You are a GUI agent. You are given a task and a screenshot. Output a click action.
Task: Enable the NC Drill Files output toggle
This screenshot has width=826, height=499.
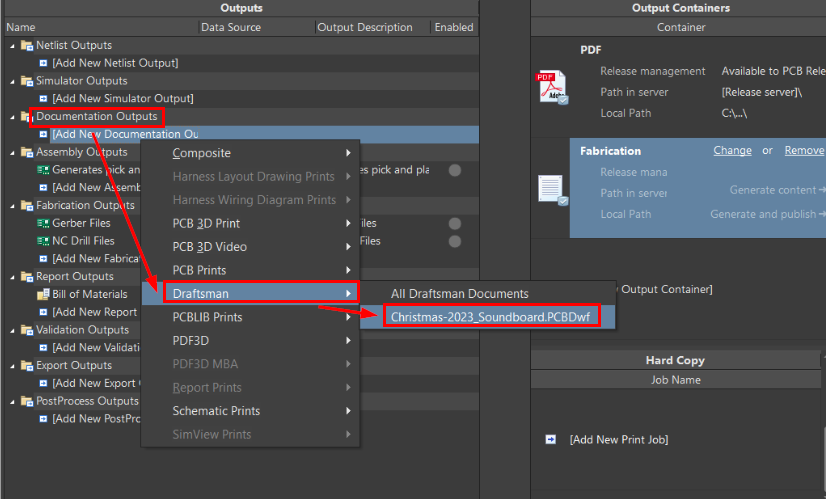click(x=455, y=241)
